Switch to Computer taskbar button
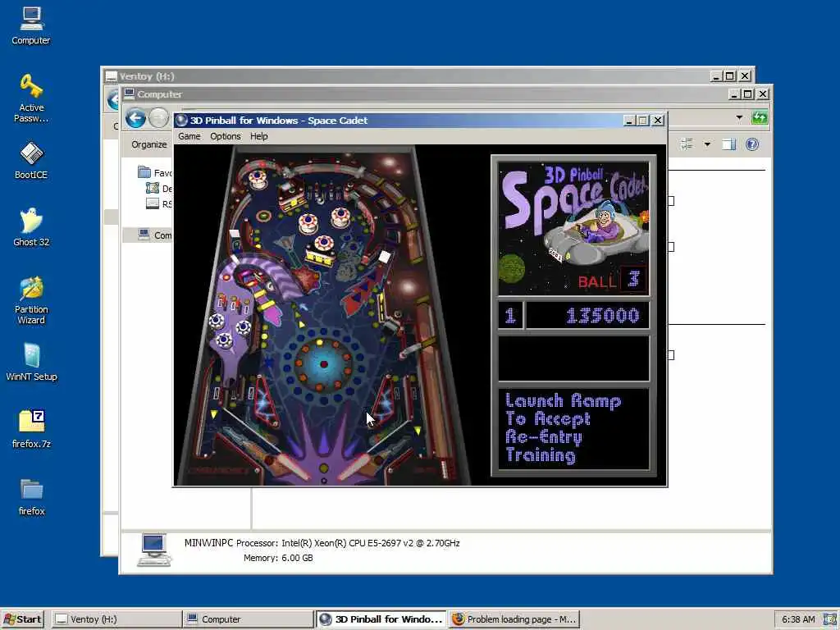 [248, 619]
